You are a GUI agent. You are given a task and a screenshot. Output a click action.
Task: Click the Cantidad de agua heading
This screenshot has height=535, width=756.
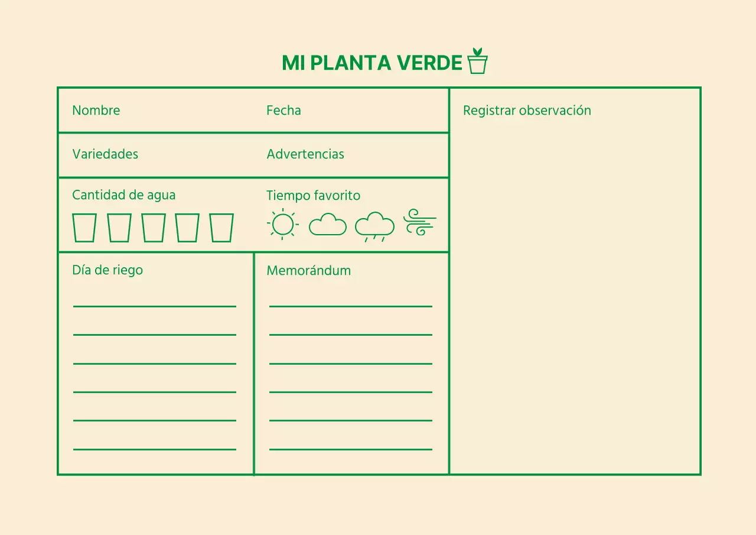123,195
